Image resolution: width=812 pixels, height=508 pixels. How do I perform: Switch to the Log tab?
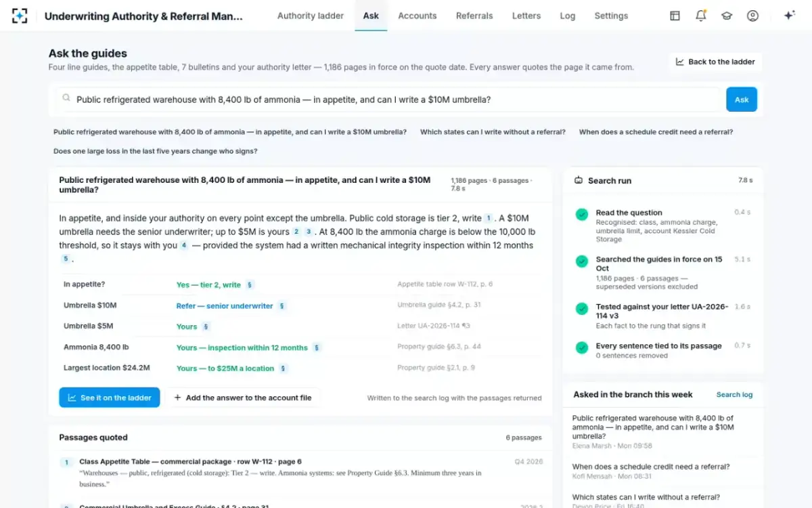pyautogui.click(x=568, y=16)
